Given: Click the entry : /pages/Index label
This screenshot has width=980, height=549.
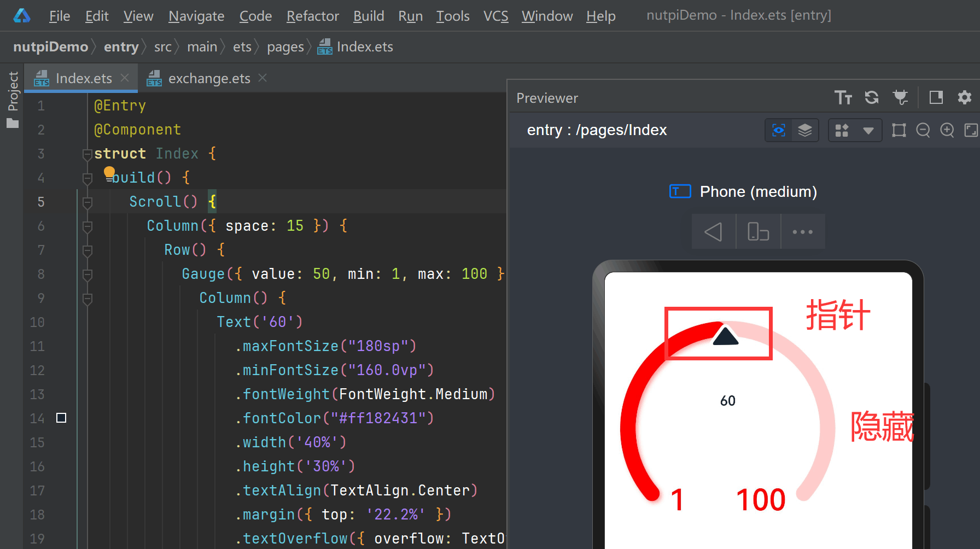Looking at the screenshot, I should pos(597,130).
